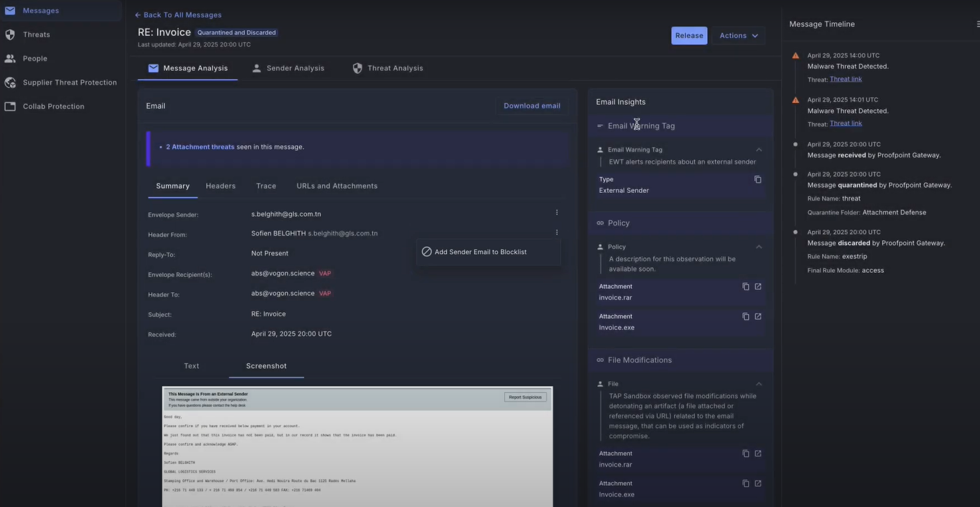Image resolution: width=980 pixels, height=507 pixels.
Task: Open Envelope Sender three-dot options menu
Action: (x=557, y=213)
